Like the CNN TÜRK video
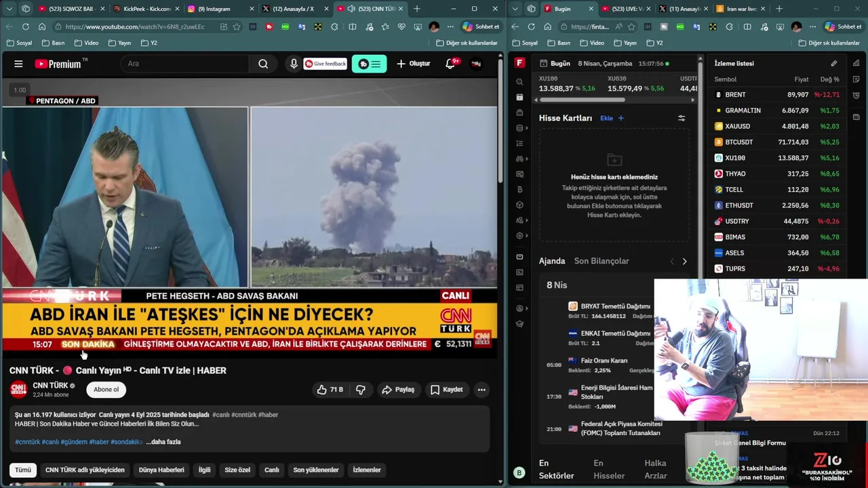 click(x=330, y=390)
